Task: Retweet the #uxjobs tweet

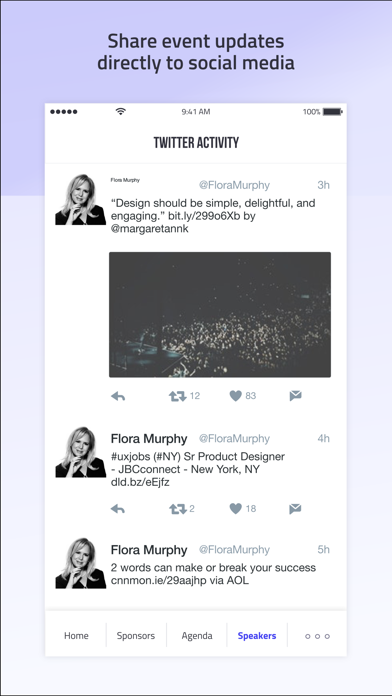Action: [178, 509]
